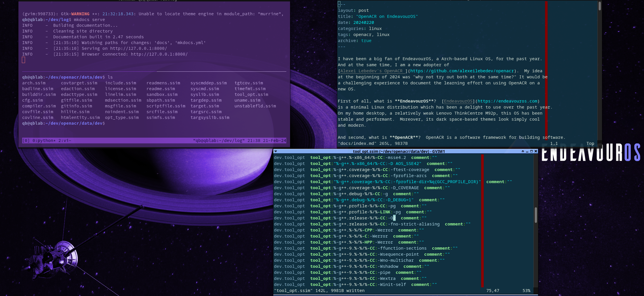Click the endeavouros.com URL in index.md
644x296 pixels.
[508, 101]
